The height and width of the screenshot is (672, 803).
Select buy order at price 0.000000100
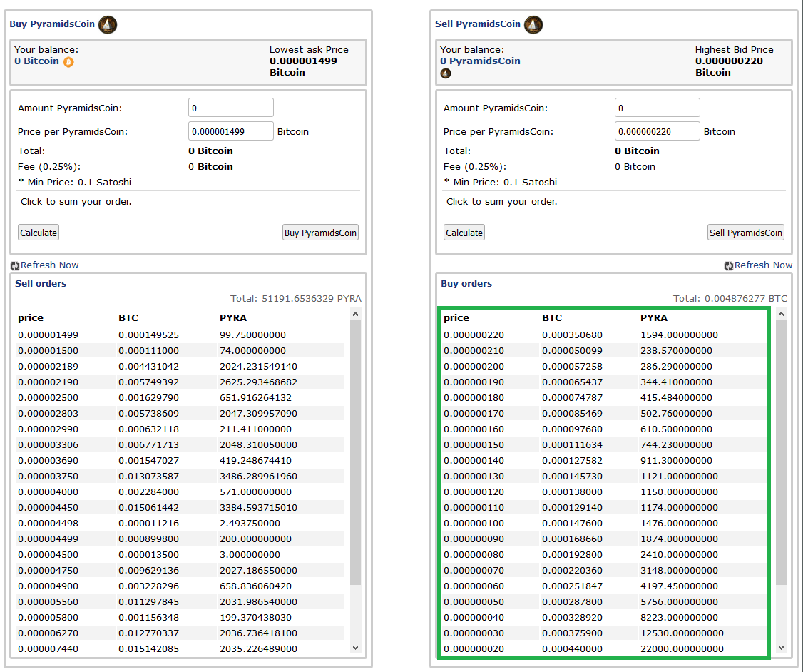(x=605, y=523)
